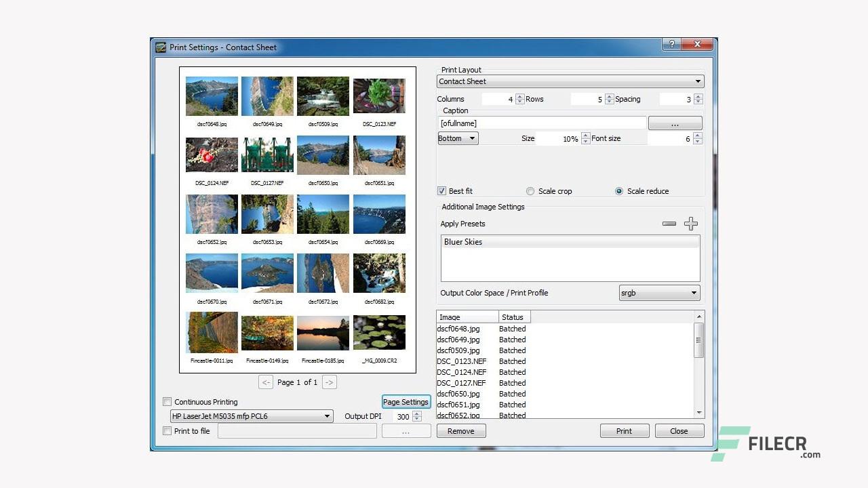
Task: Click the dscf0654.jpg preview thumbnail
Action: click(323, 214)
